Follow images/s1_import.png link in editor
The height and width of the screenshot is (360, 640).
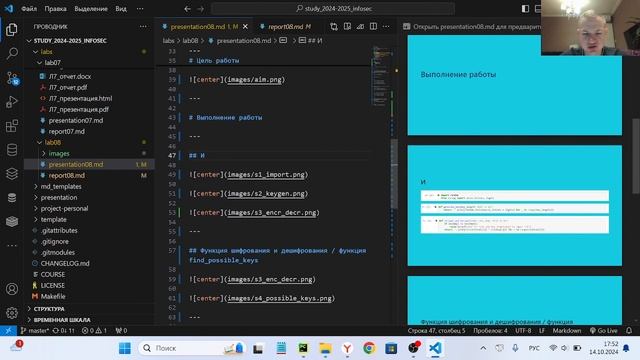tap(266, 175)
